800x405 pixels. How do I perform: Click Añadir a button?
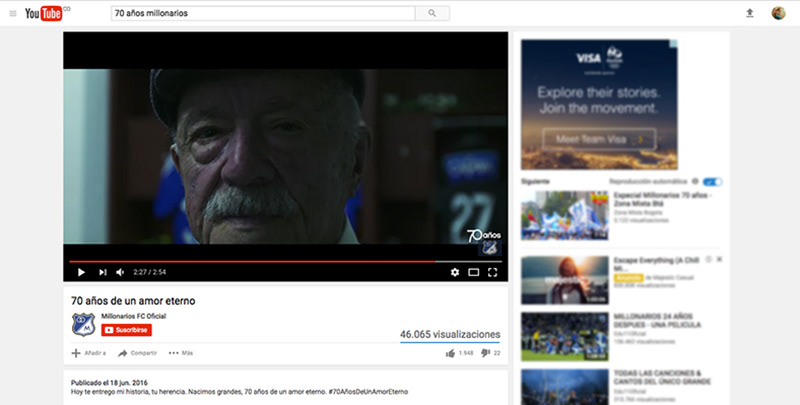click(x=89, y=353)
